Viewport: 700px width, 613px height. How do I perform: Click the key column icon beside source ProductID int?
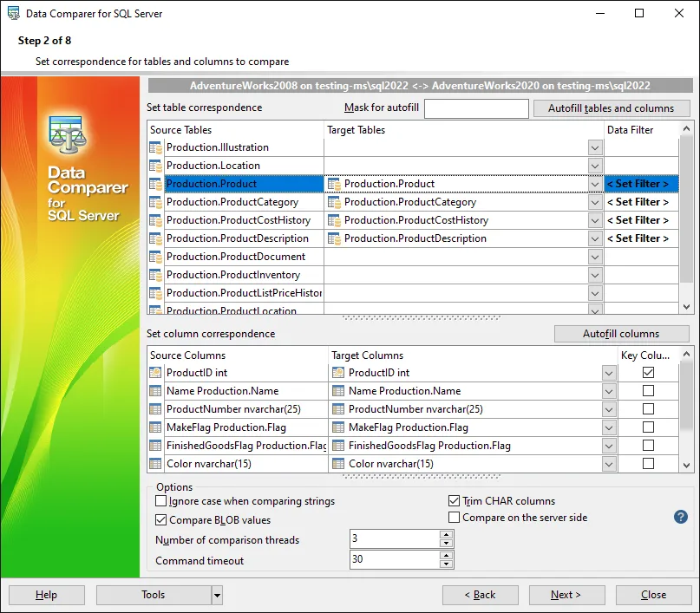pos(156,373)
